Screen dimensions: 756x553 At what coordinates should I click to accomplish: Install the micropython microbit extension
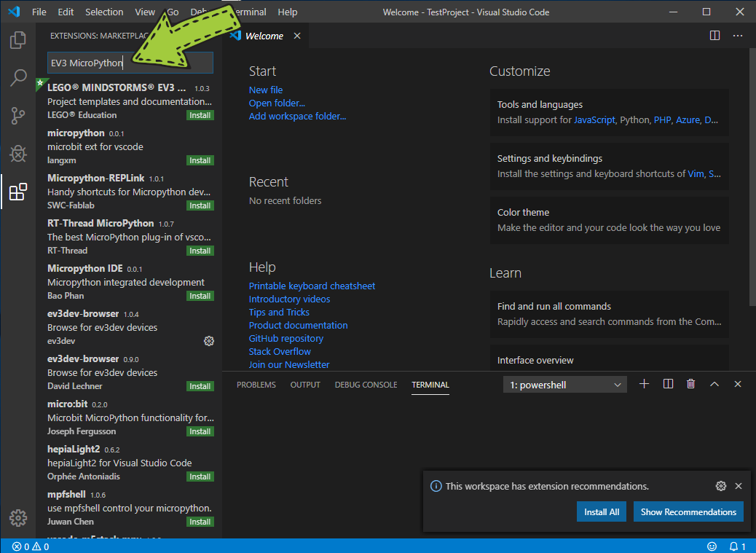200,160
